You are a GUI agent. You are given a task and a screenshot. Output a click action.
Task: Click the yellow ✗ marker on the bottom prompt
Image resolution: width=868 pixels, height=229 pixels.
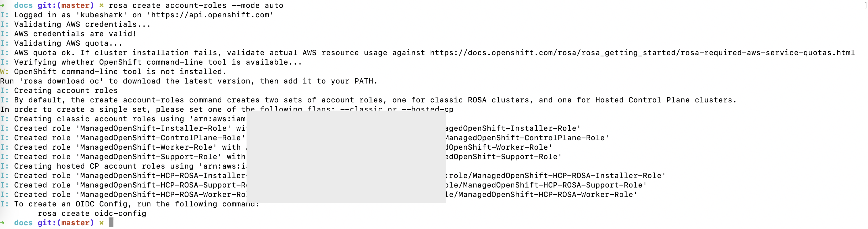point(101,223)
